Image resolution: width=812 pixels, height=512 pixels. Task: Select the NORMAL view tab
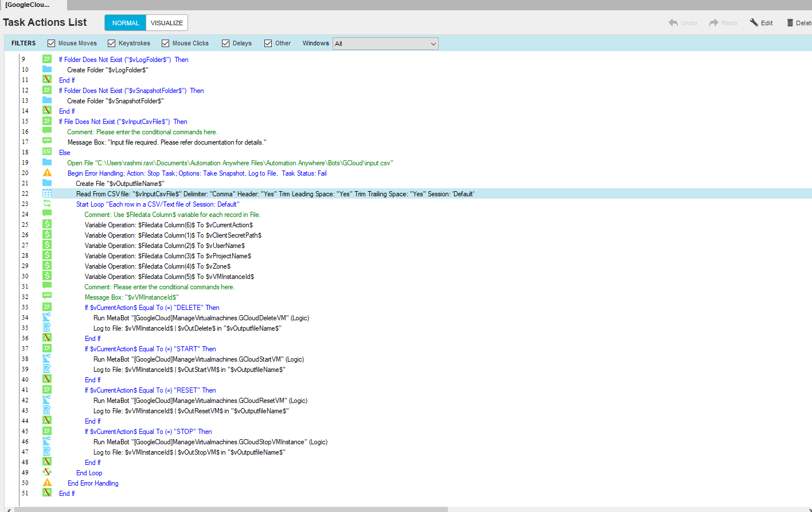[x=126, y=23]
